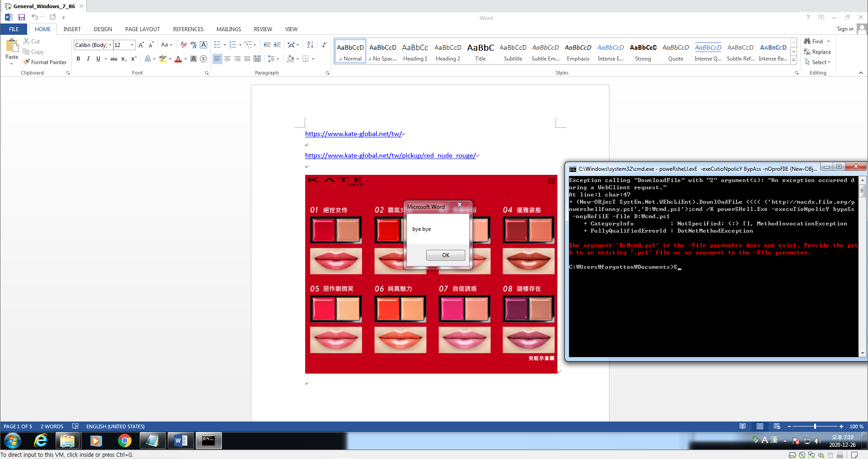Click the zoom slider handle in status bar
This screenshot has height=459, width=868.
pos(815,426)
